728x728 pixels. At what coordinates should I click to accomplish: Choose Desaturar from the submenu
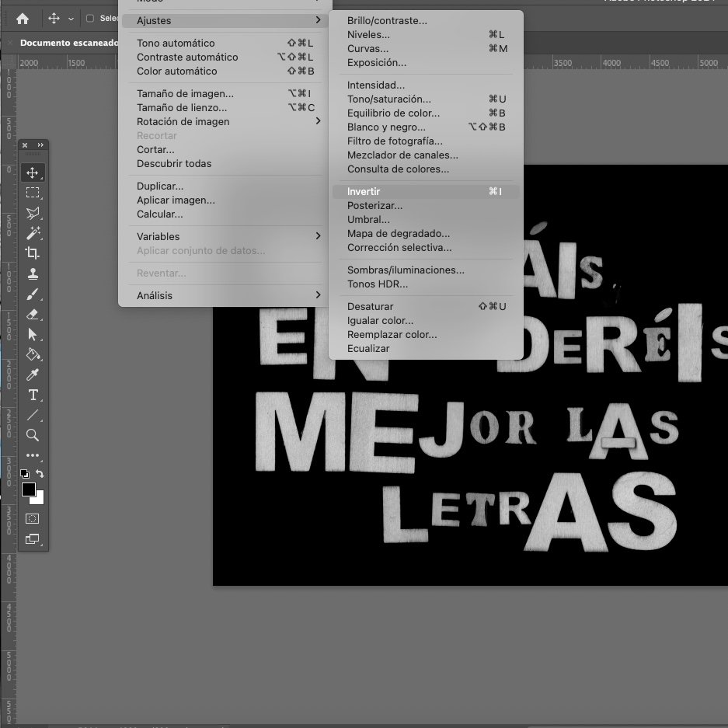[x=426, y=306]
